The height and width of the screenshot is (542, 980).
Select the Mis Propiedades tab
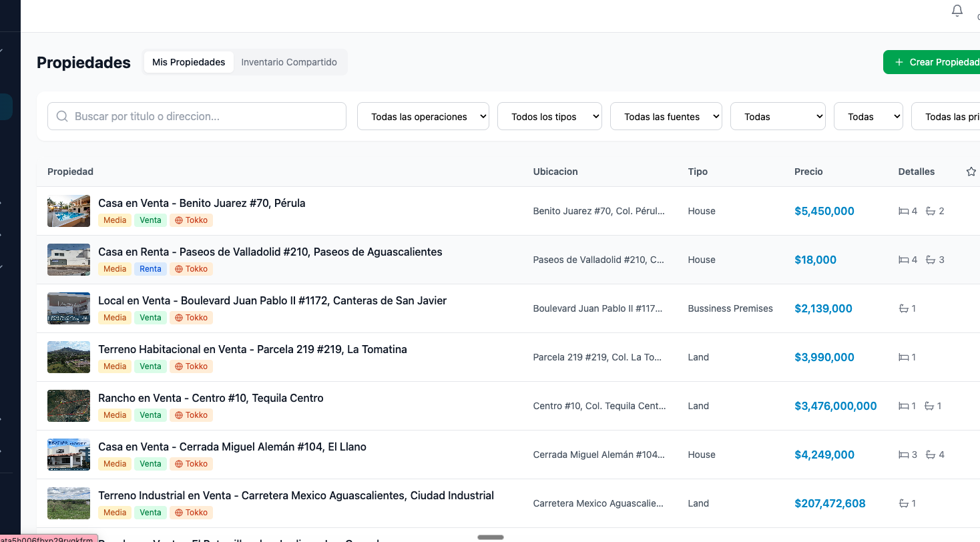189,62
